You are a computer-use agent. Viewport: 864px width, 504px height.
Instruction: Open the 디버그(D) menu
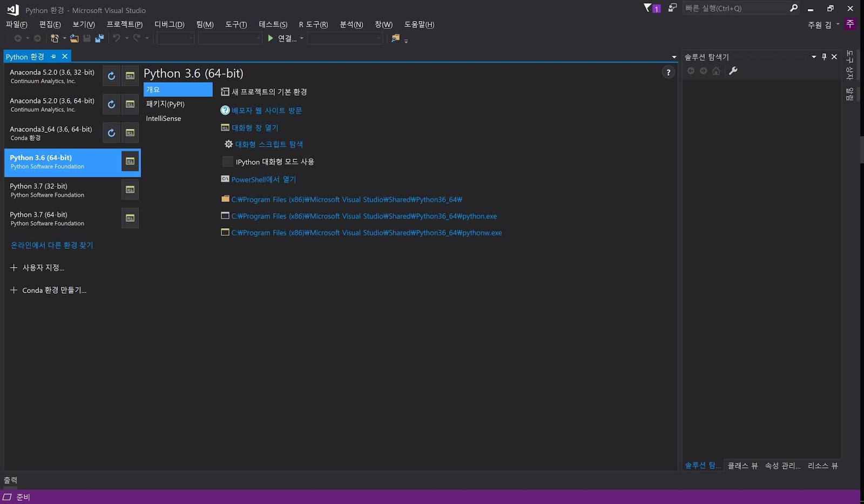point(170,24)
